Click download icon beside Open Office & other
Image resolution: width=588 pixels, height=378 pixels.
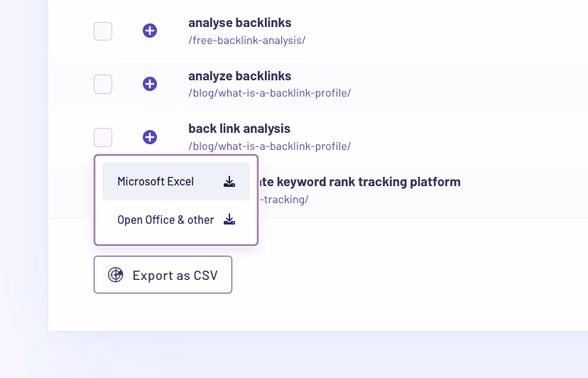tap(229, 220)
